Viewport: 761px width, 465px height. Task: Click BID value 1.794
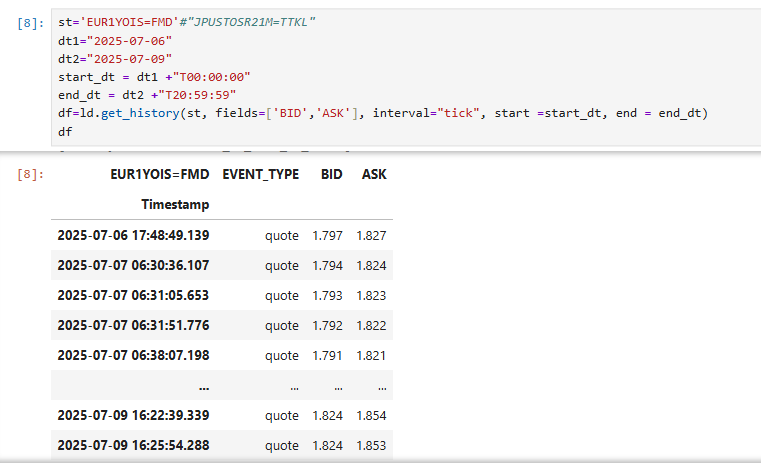[327, 266]
